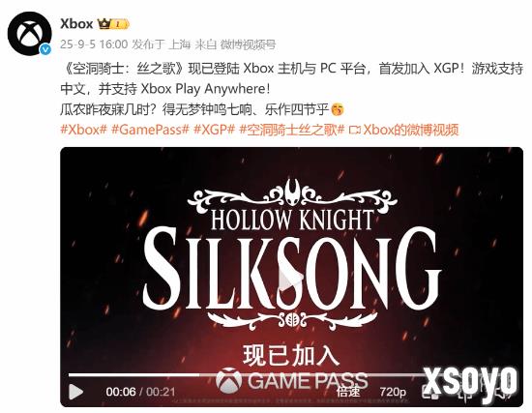Click the gold crown membership badge
This screenshot has height=413, width=532.
pos(113,24)
